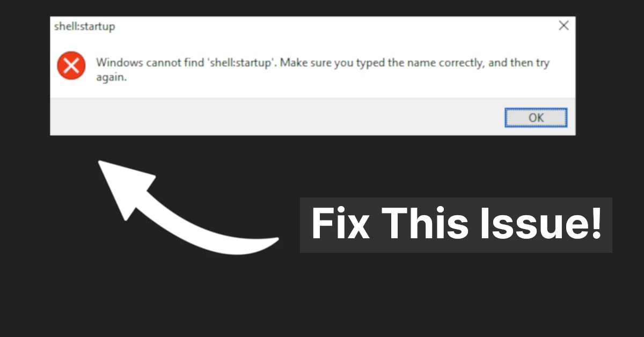Click the quoted 'shell:startup' text in message

pos(241,63)
